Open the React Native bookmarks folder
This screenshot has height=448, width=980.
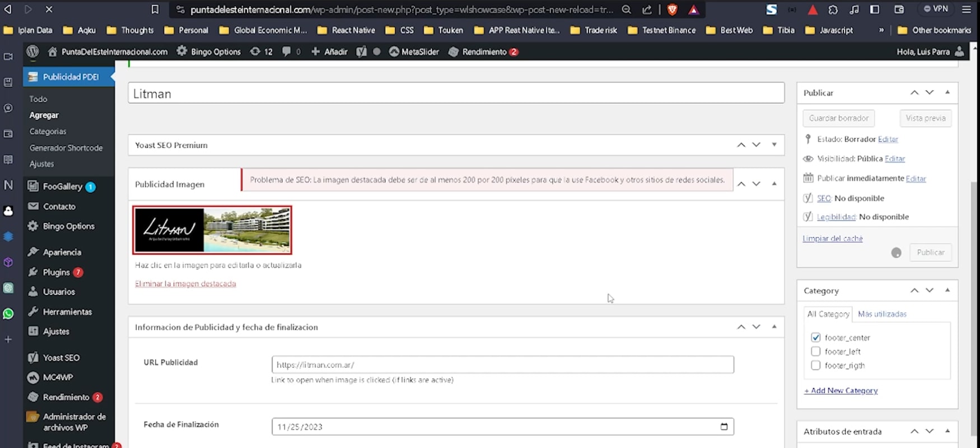(346, 30)
